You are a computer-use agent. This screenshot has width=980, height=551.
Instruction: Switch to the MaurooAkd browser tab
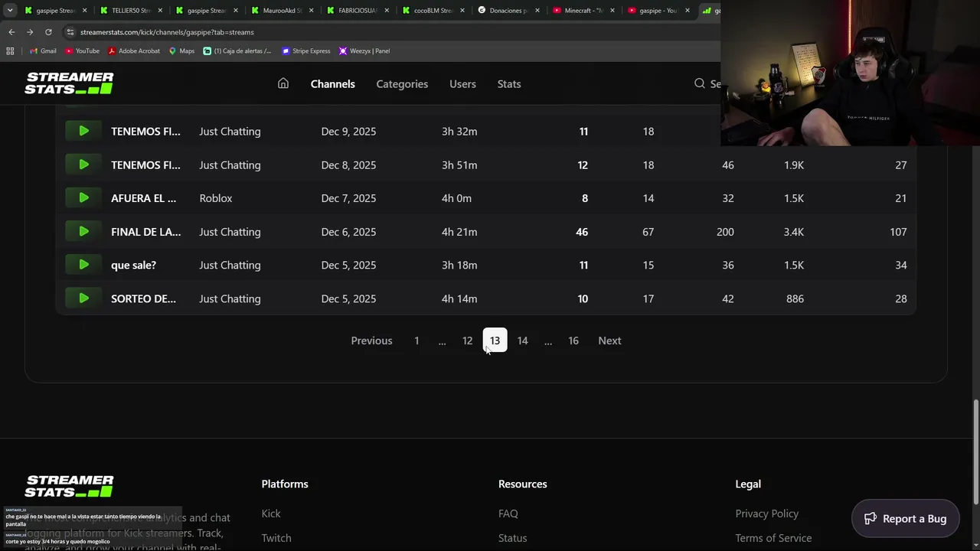coord(281,11)
